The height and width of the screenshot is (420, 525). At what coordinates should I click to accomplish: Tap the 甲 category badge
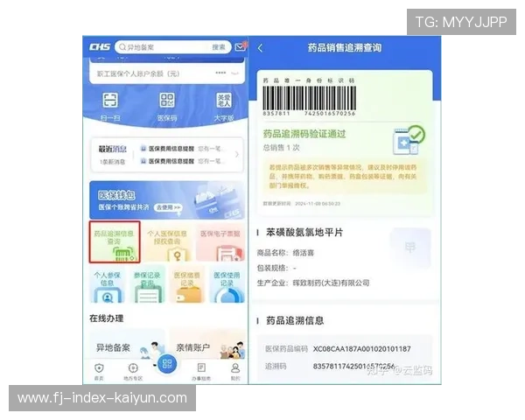pyautogui.click(x=410, y=248)
